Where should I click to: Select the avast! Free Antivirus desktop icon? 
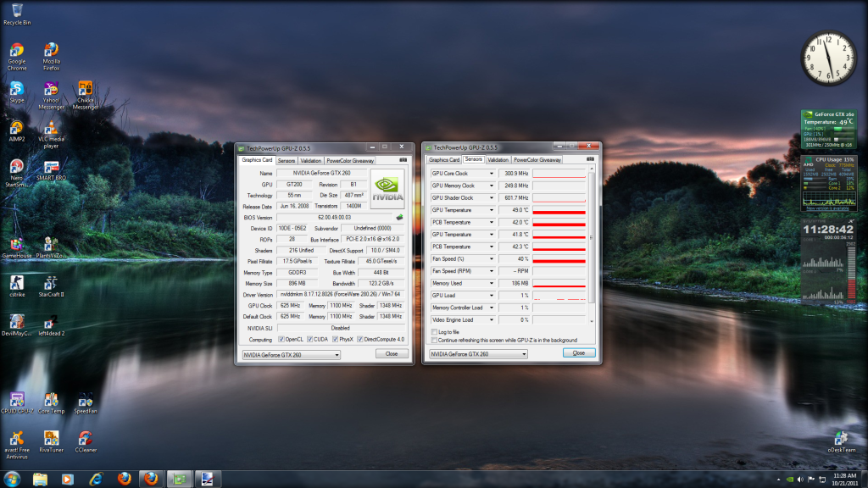click(17, 445)
